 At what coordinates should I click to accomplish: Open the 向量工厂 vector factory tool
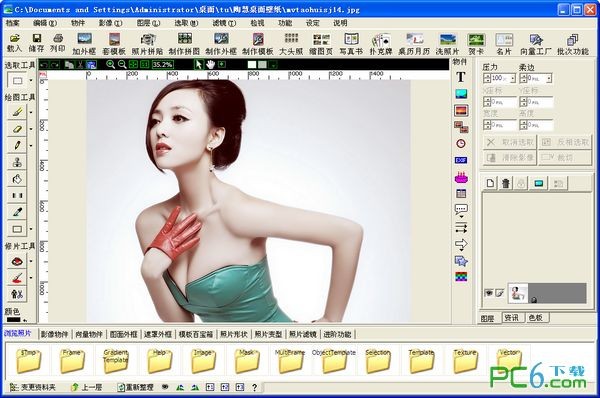pos(535,44)
